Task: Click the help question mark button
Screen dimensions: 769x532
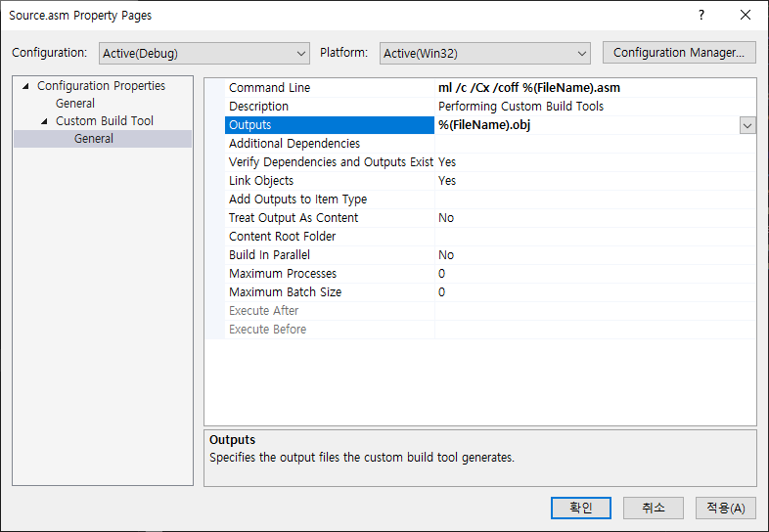Action: [701, 16]
